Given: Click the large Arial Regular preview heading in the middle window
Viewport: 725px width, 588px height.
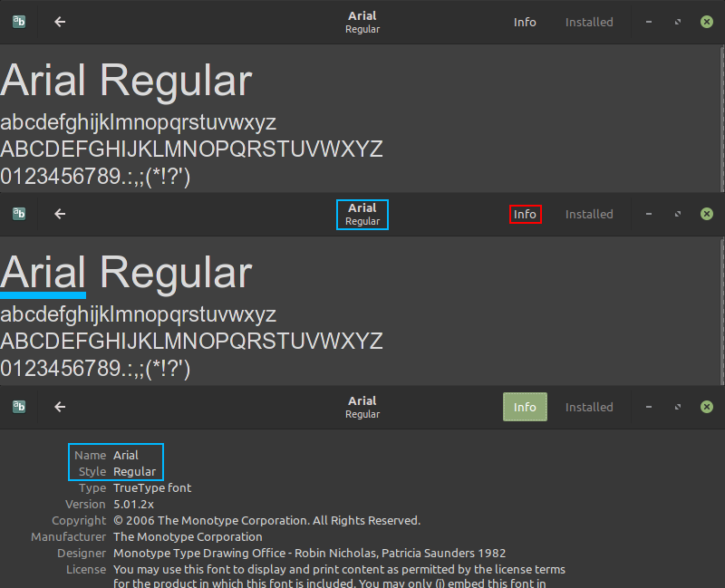Looking at the screenshot, I should [126, 274].
